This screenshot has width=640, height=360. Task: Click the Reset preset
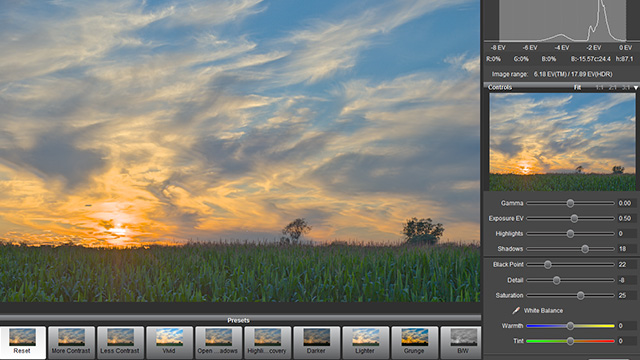(22, 342)
